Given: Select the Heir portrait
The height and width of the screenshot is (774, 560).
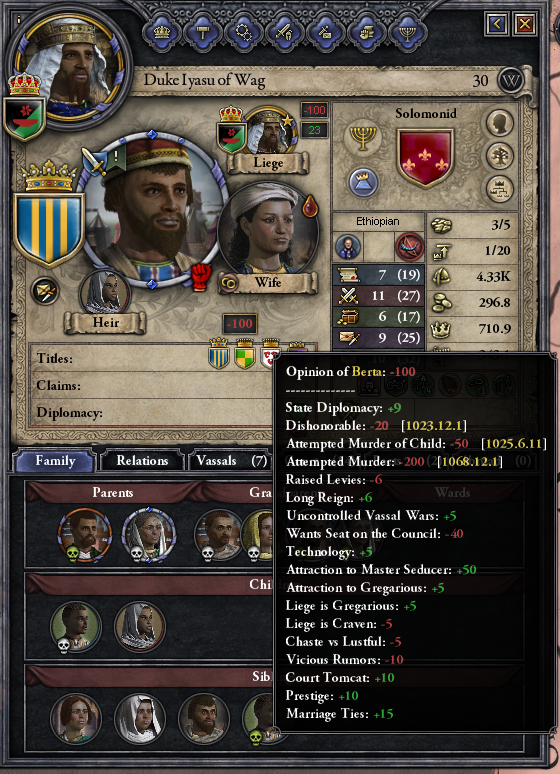Looking at the screenshot, I should click(x=105, y=293).
